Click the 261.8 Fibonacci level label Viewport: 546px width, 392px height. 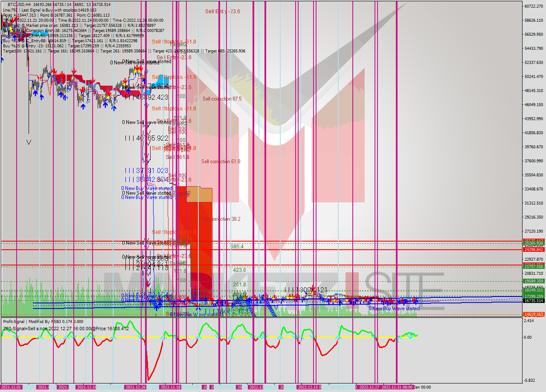239,285
